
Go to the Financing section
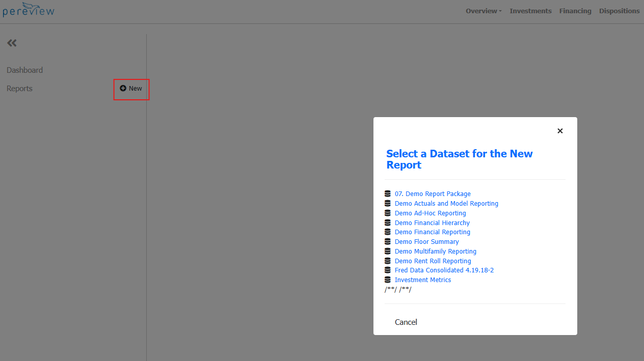pyautogui.click(x=575, y=11)
